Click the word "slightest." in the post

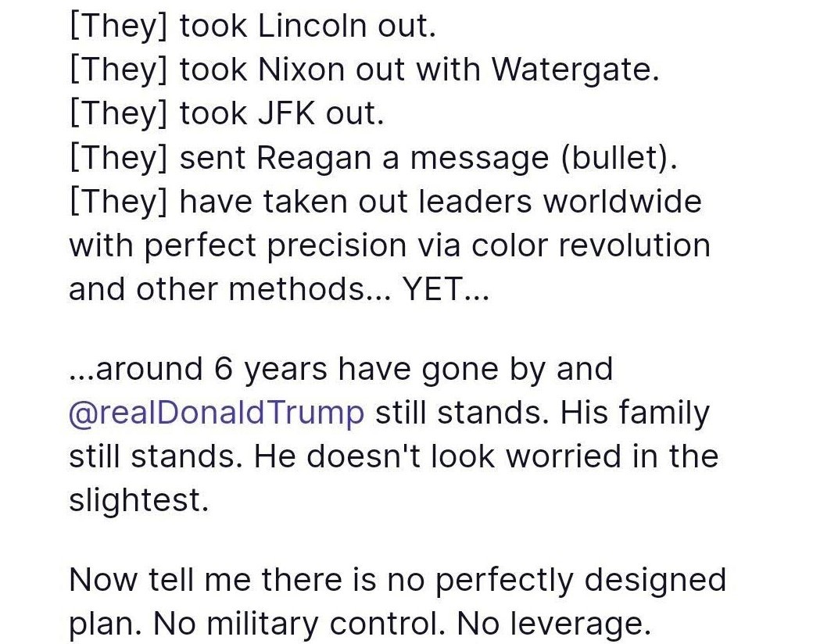(138, 500)
